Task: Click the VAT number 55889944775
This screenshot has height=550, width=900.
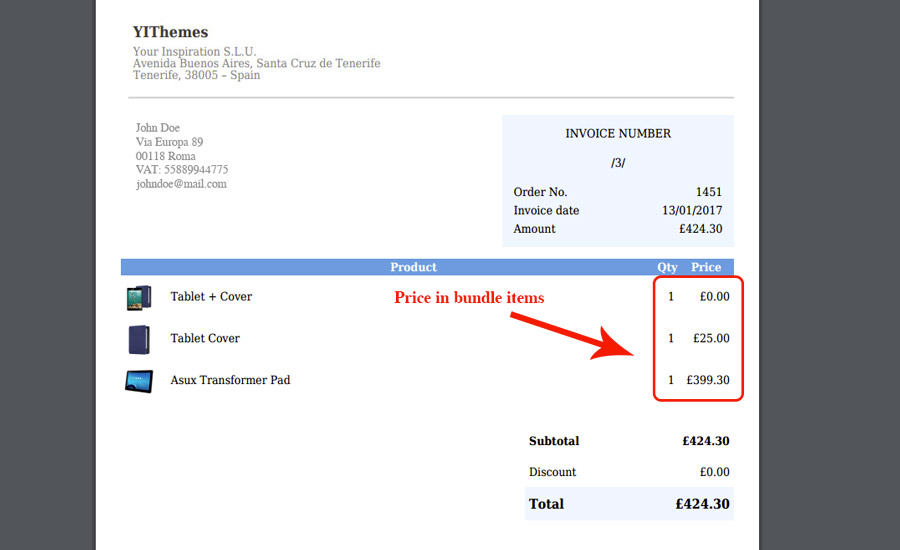Action: [x=196, y=169]
